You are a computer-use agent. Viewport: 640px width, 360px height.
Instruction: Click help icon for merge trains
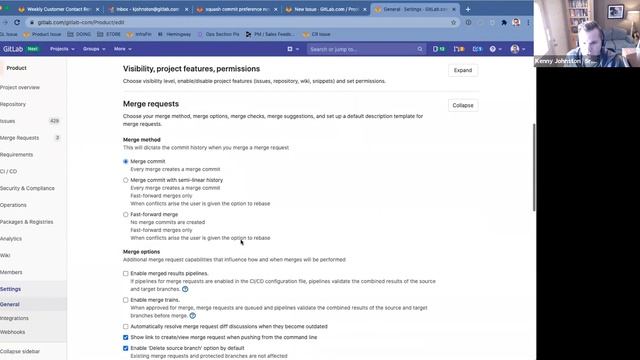click(x=193, y=316)
